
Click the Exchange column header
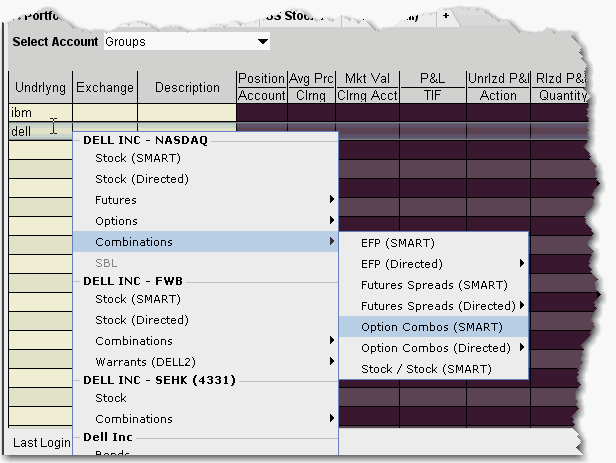(x=105, y=87)
